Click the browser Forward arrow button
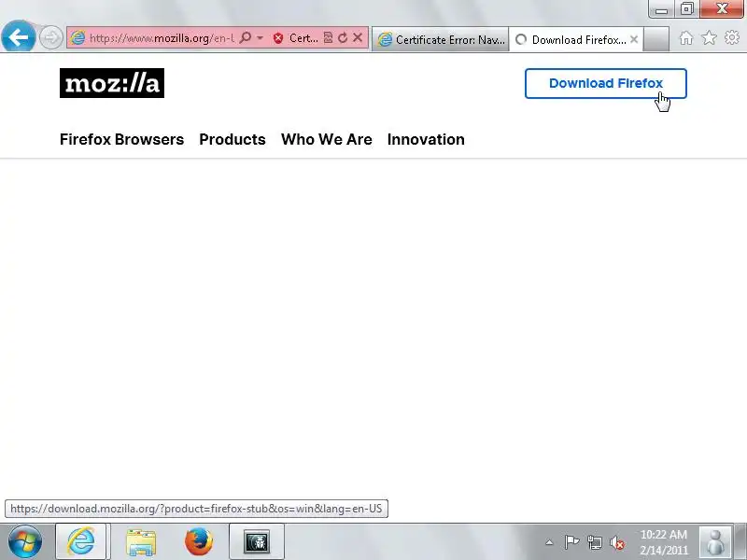The width and height of the screenshot is (747, 560). click(50, 37)
